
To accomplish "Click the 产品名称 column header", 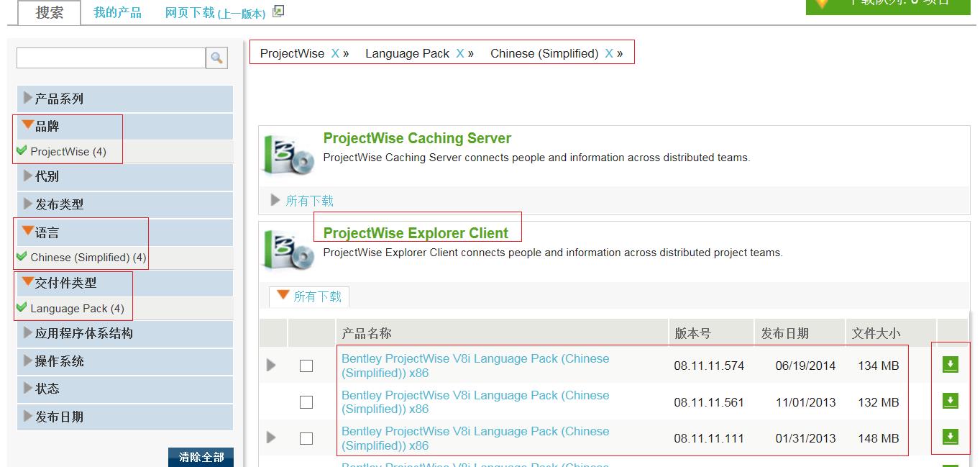I will pos(502,333).
